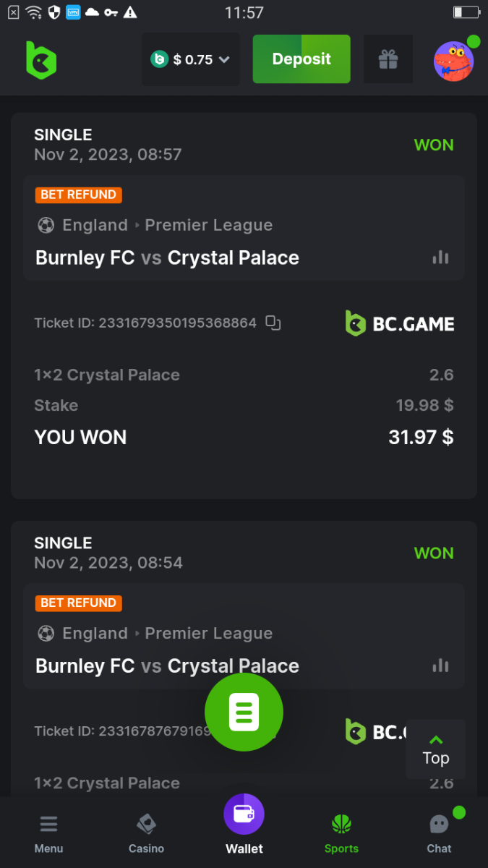Open the Chat tab
This screenshot has height=868, width=488.
click(439, 833)
